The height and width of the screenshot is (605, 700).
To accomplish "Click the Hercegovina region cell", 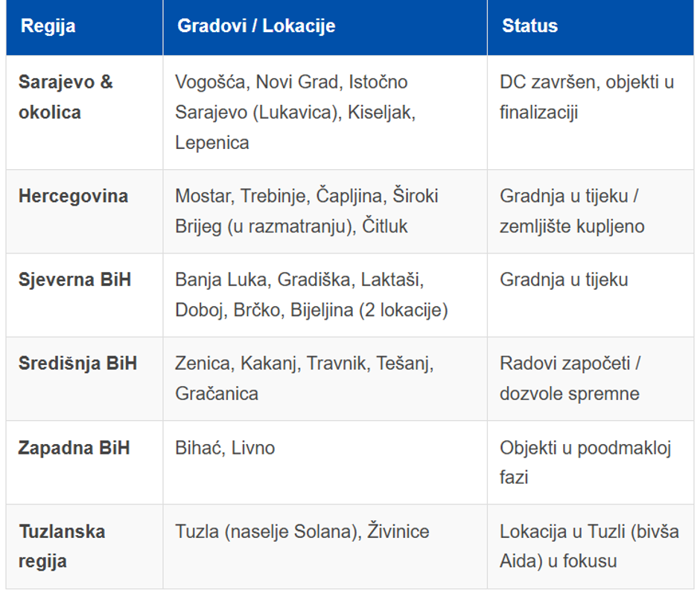I will pos(73,196).
